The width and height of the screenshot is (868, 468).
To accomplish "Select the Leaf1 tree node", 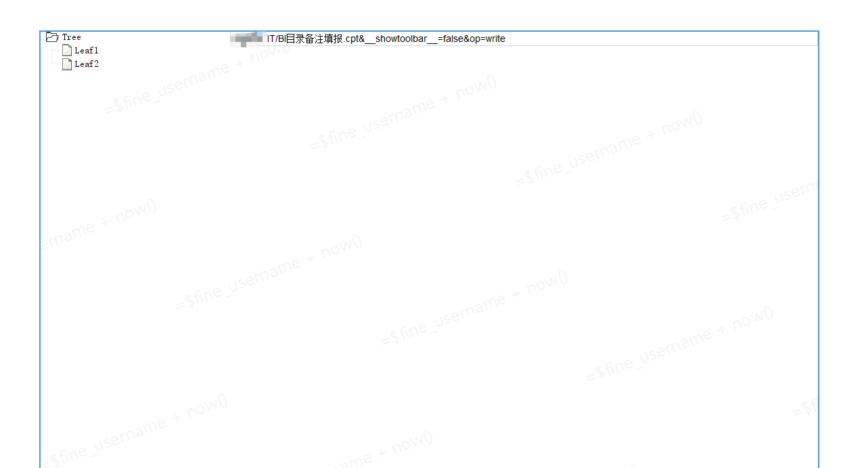I will click(x=87, y=51).
